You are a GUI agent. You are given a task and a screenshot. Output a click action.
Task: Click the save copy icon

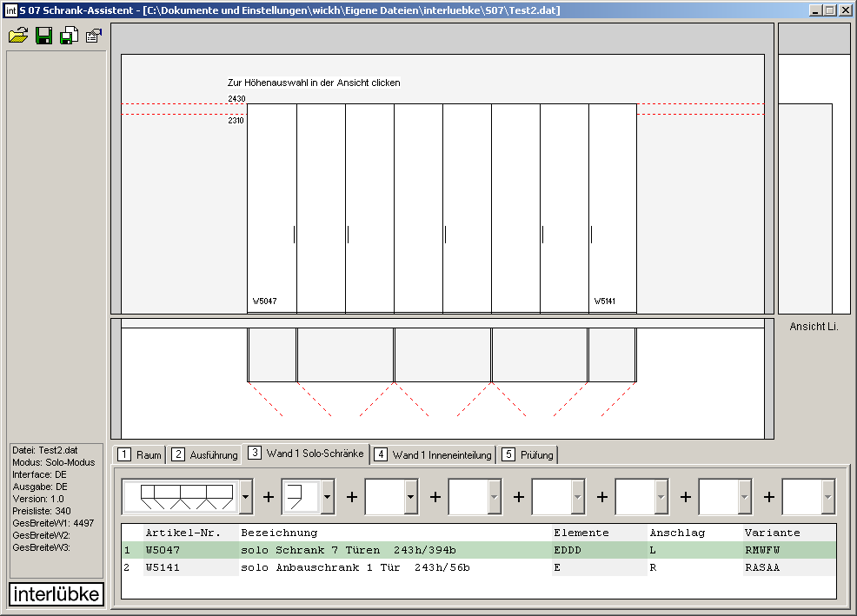tap(69, 36)
